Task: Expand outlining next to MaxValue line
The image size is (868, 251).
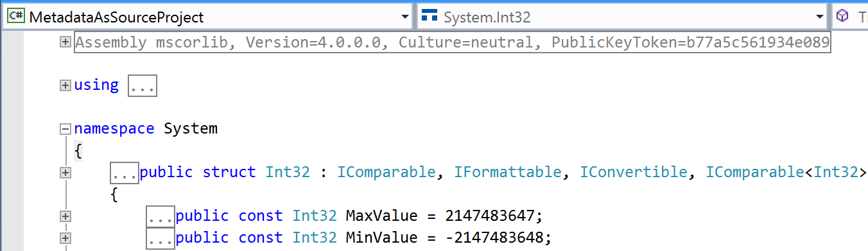Action: click(64, 216)
